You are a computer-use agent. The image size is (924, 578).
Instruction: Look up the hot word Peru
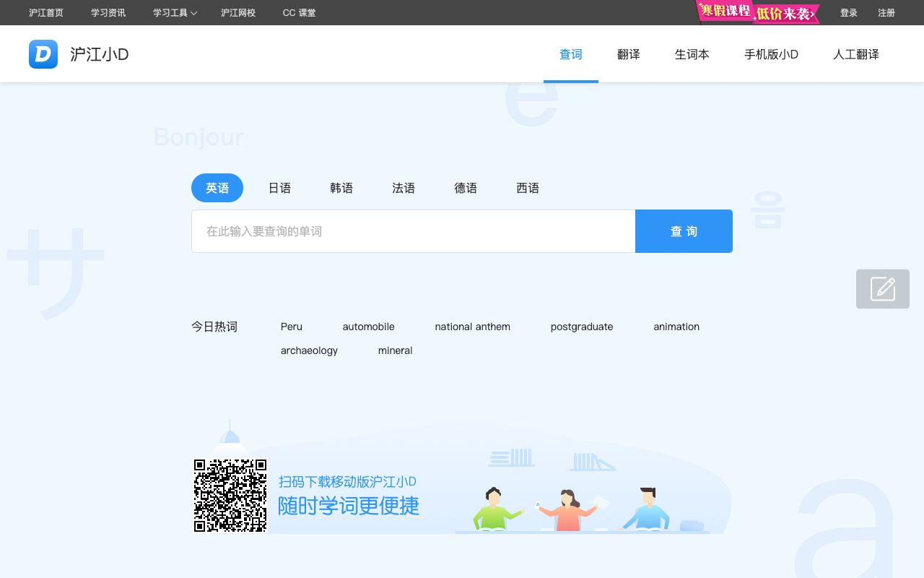click(291, 327)
